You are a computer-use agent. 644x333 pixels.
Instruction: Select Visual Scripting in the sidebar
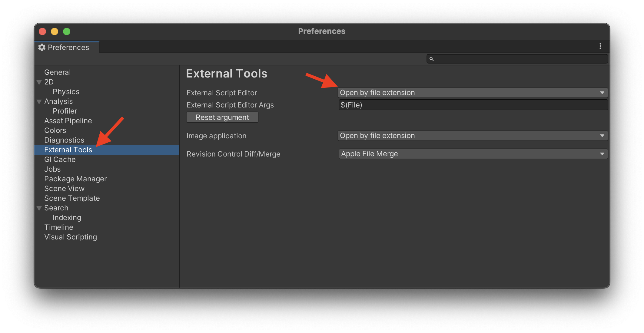[71, 237]
